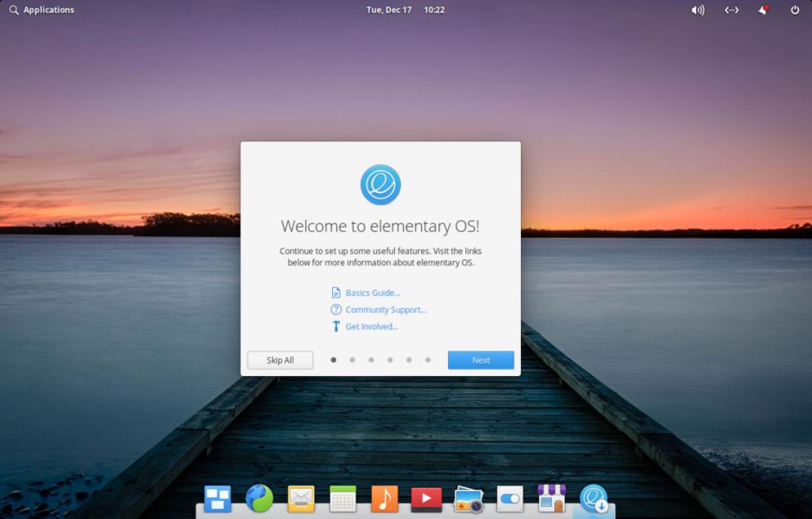Open the Mail app from dock
Screen dimensions: 812x519
pyautogui.click(x=301, y=499)
